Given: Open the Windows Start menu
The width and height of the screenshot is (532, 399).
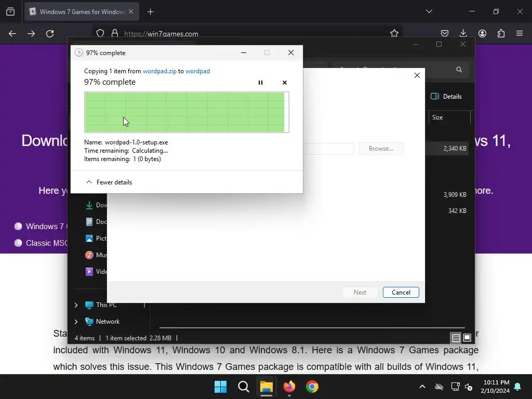Looking at the screenshot, I should [x=220, y=387].
